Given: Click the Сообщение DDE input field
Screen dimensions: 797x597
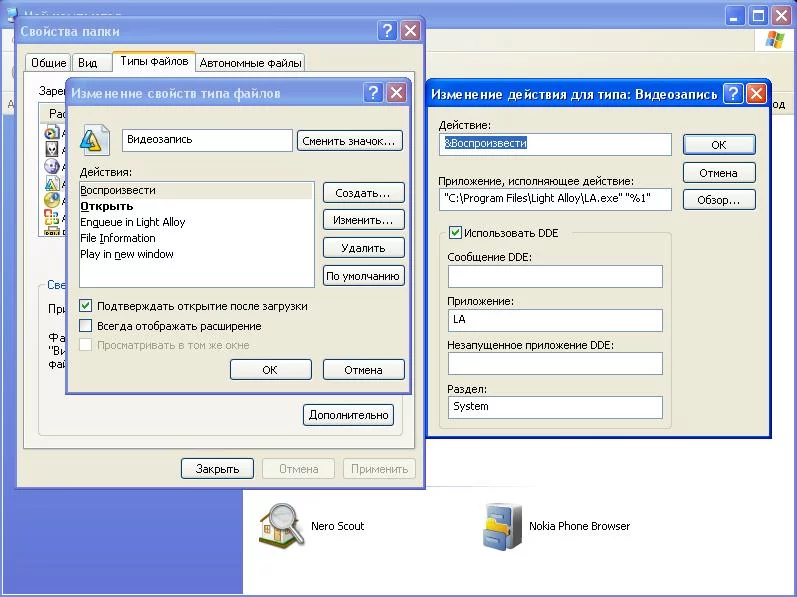Looking at the screenshot, I should 555,276.
